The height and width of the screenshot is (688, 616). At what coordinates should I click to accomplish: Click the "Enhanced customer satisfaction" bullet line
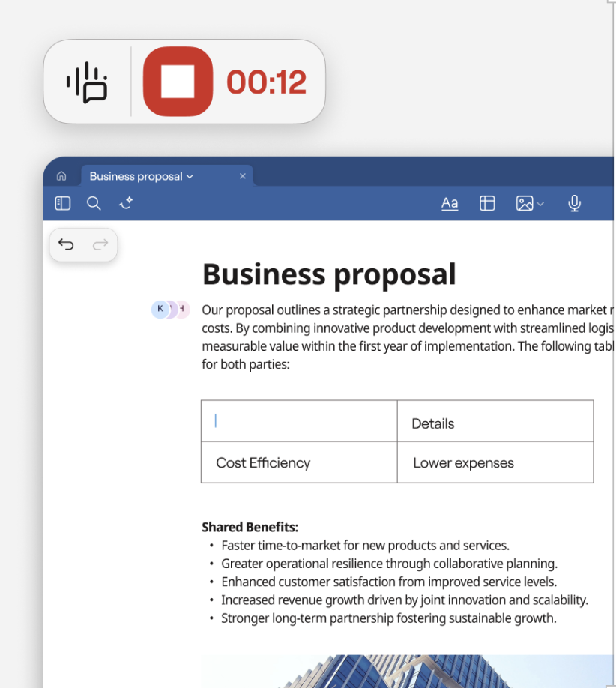tap(389, 582)
